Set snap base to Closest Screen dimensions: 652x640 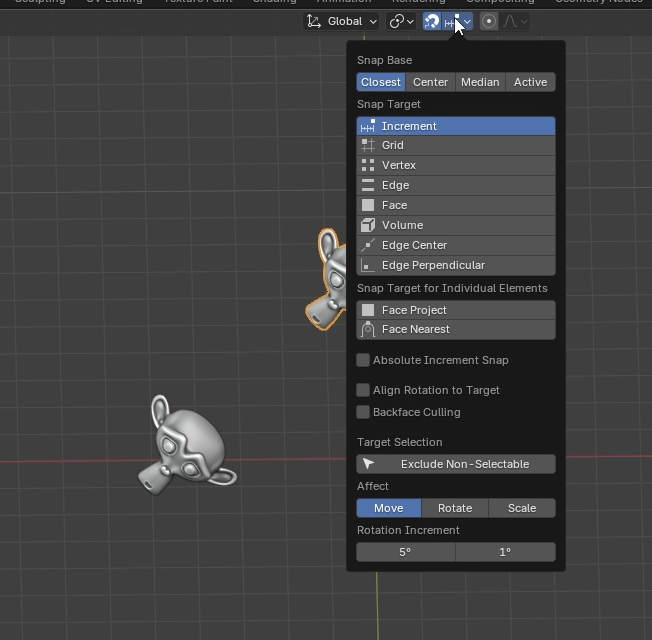pyautogui.click(x=381, y=82)
